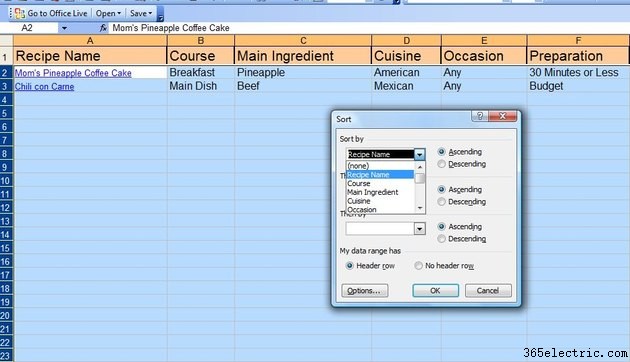Open sort Options button
630x362 pixels.
[x=365, y=290]
